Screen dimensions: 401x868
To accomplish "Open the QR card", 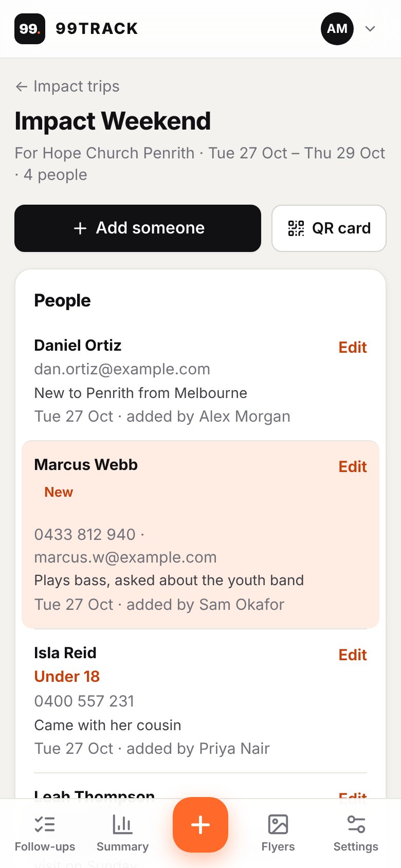I will click(x=329, y=228).
